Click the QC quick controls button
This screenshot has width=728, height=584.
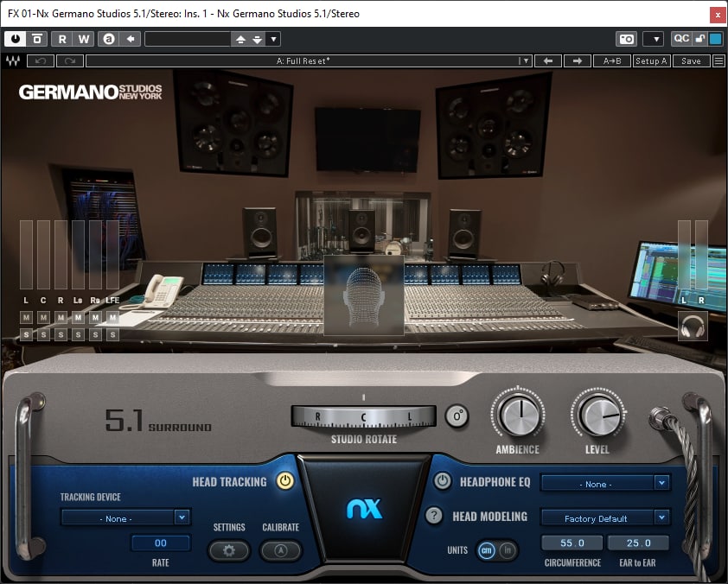coord(681,39)
